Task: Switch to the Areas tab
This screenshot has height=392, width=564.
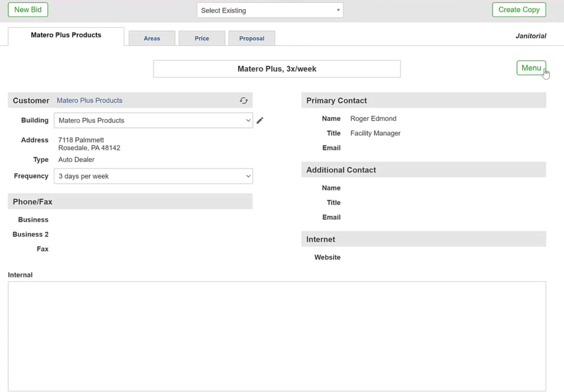Action: [152, 38]
